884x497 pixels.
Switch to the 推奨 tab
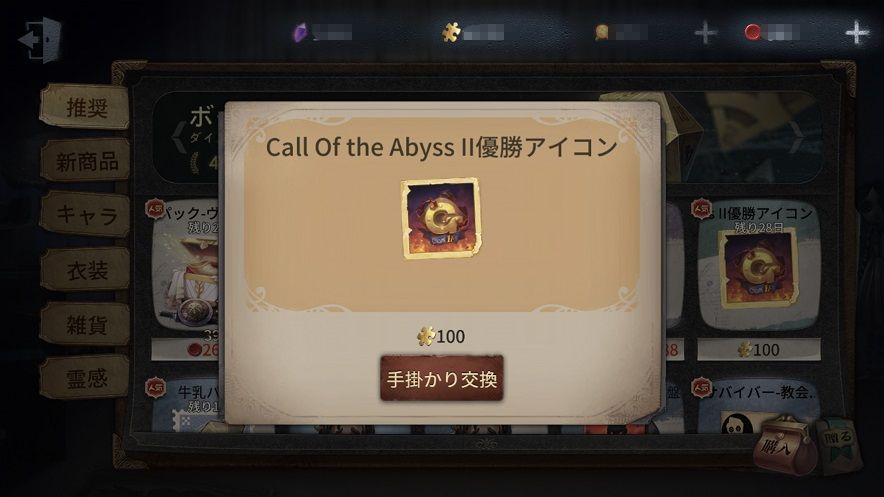pyautogui.click(x=86, y=107)
